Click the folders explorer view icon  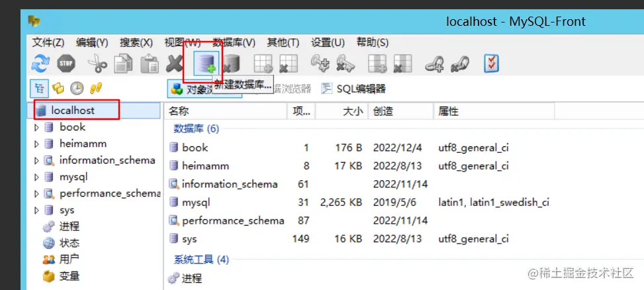[x=58, y=88]
